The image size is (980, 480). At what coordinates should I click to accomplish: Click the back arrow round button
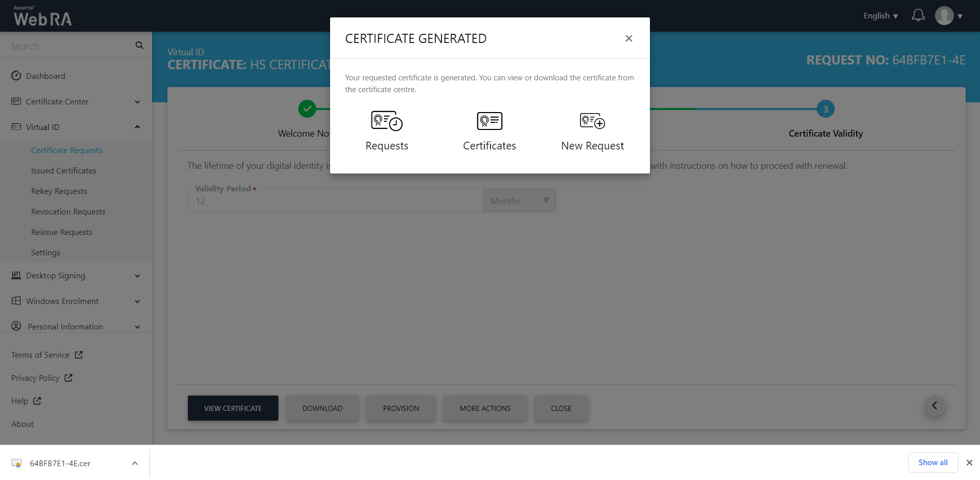(x=934, y=406)
